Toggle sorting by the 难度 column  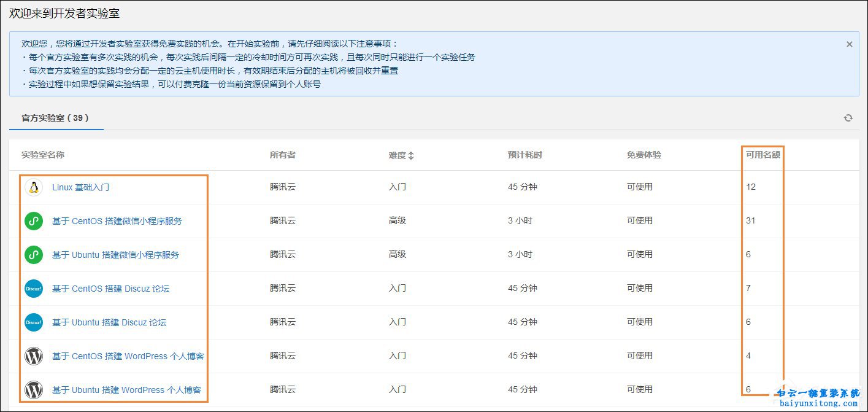pyautogui.click(x=412, y=155)
